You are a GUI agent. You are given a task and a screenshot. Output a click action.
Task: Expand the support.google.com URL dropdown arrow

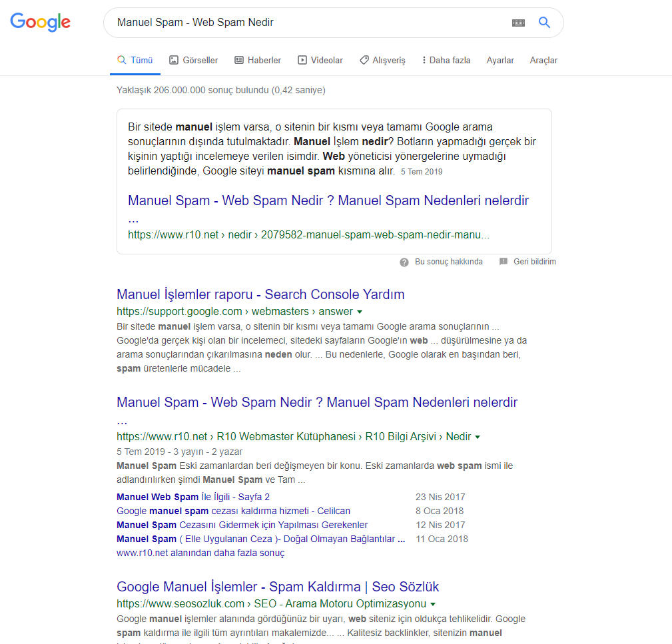pos(360,312)
